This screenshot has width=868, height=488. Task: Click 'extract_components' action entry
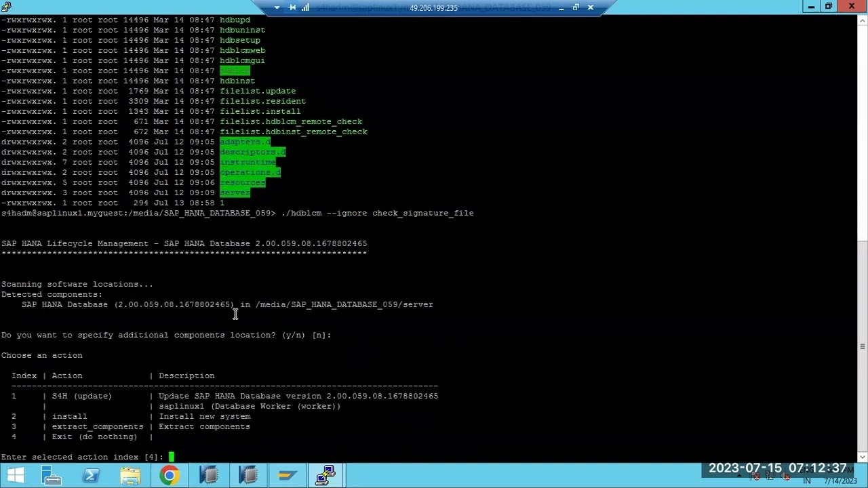pyautogui.click(x=98, y=426)
